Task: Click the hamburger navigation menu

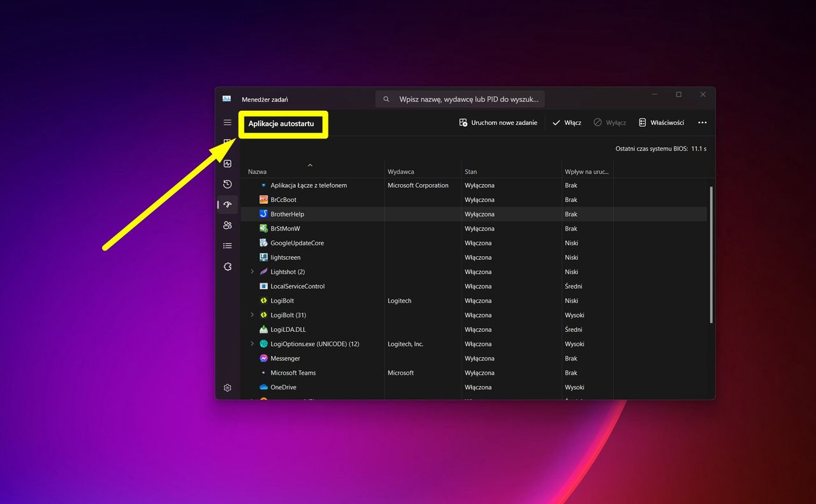Action: pos(228,122)
